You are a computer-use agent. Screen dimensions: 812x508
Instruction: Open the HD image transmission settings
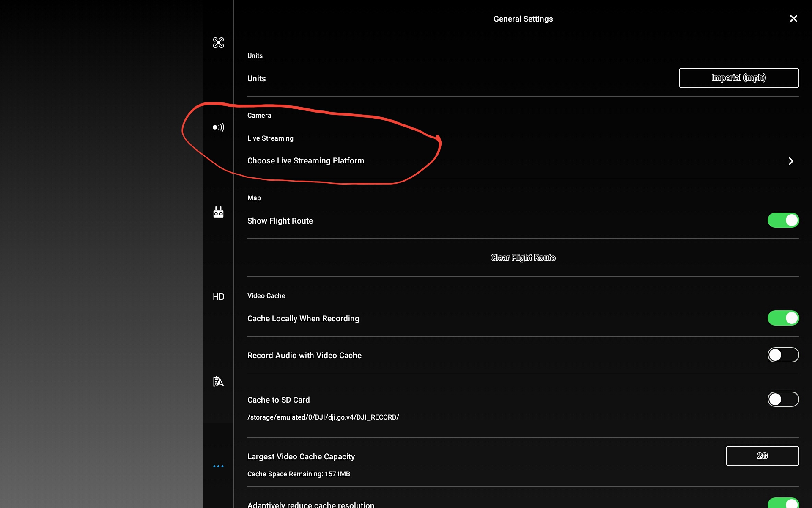click(x=218, y=296)
